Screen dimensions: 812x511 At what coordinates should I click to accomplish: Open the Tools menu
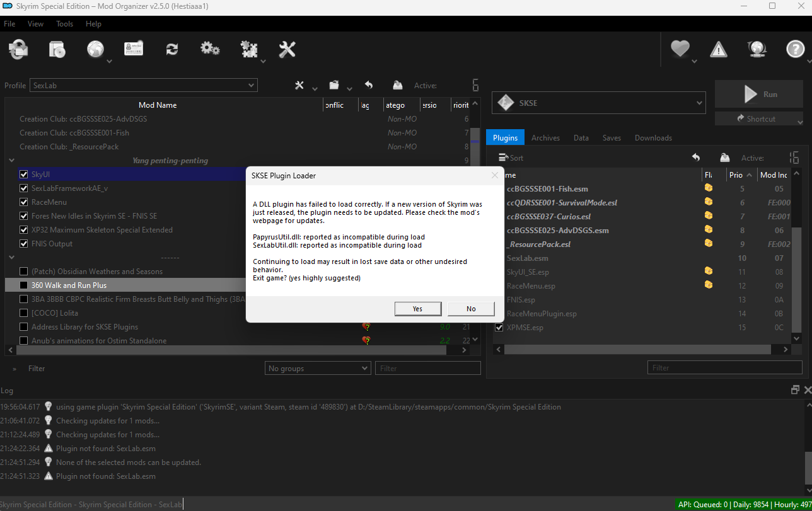64,23
